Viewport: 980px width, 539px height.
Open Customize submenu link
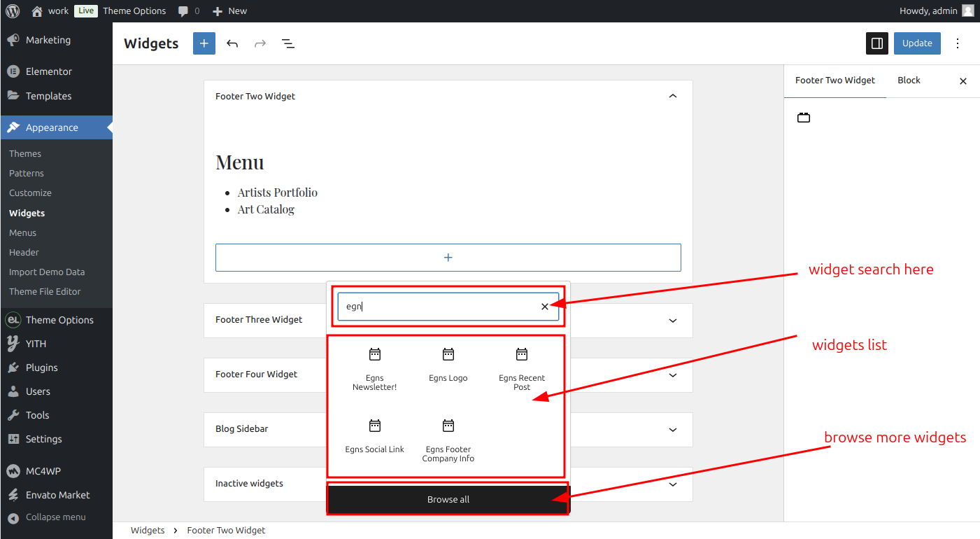pyautogui.click(x=30, y=192)
